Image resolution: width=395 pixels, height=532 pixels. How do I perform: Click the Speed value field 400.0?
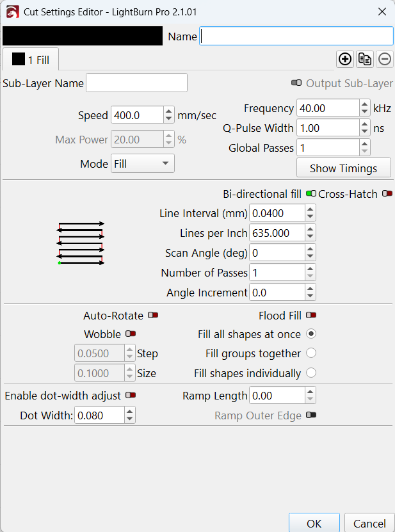click(138, 115)
